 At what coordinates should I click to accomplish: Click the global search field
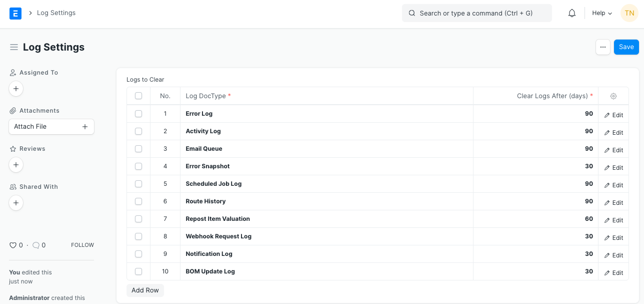476,13
